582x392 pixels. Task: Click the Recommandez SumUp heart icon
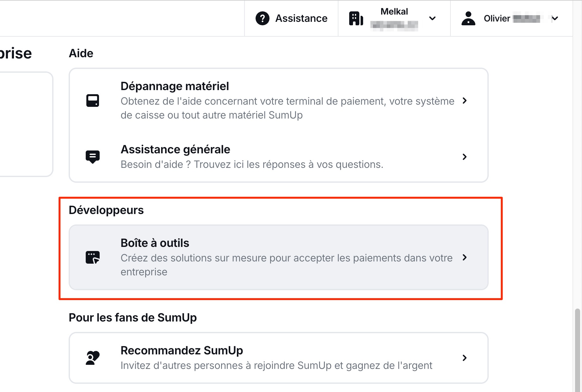[93, 358]
